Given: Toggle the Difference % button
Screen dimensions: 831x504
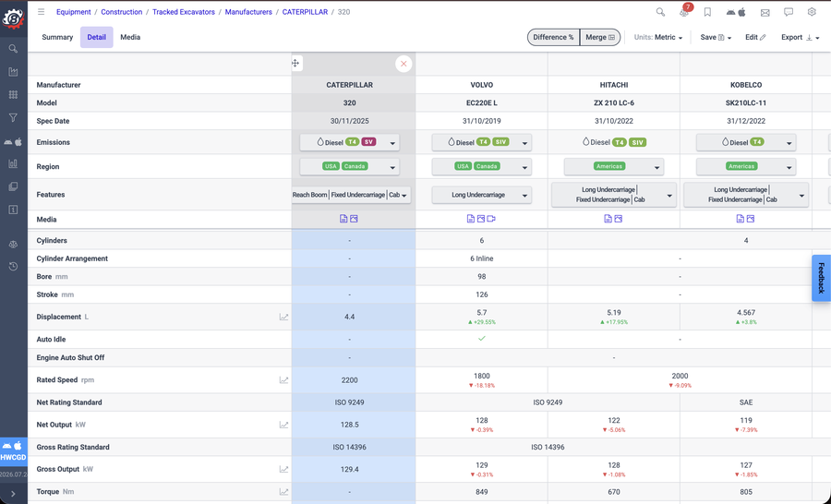Looking at the screenshot, I should (x=553, y=37).
